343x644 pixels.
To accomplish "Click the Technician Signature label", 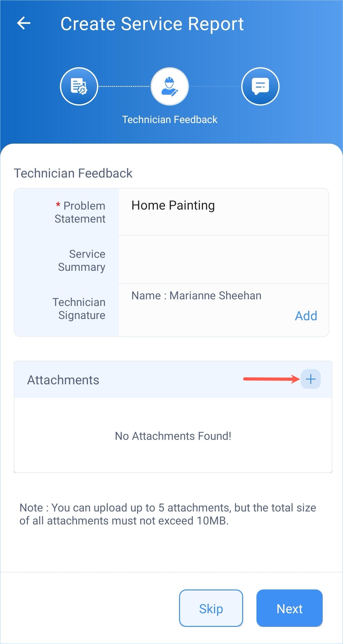I will [79, 309].
